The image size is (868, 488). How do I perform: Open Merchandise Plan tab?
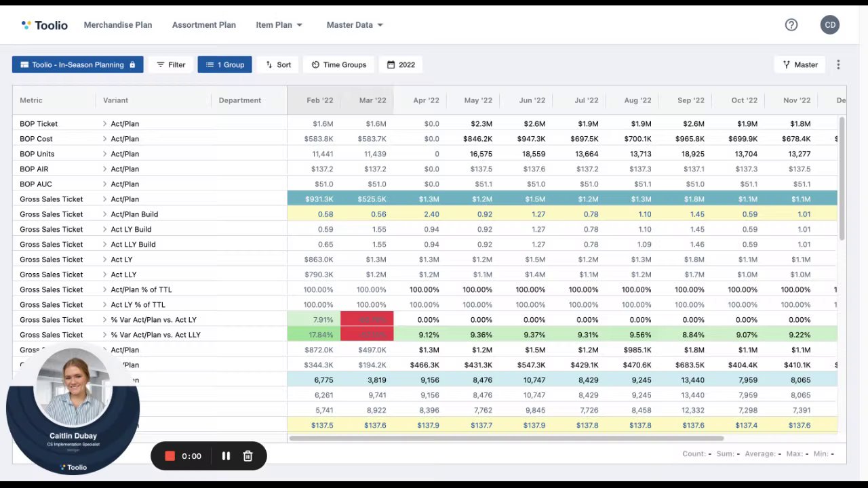pyautogui.click(x=118, y=25)
